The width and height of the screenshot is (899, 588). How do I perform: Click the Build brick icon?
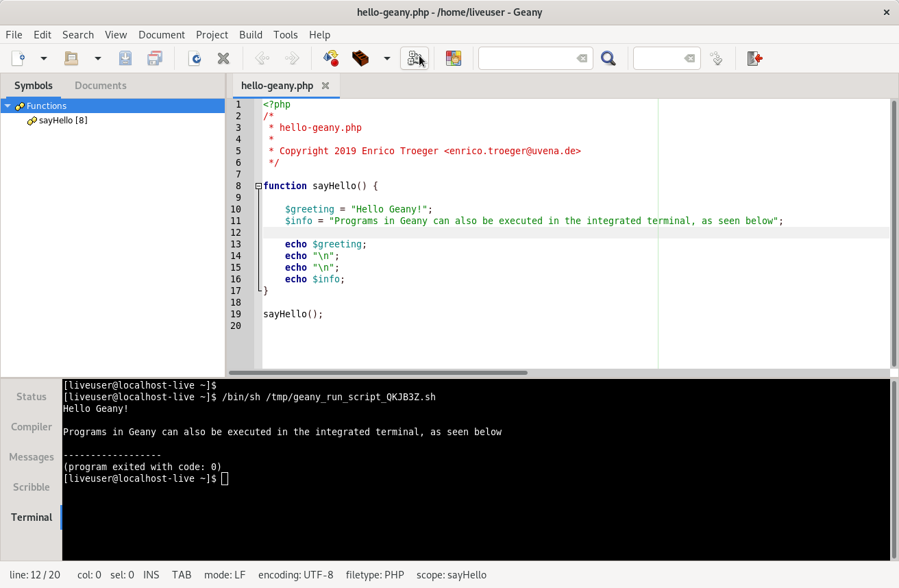tap(360, 58)
